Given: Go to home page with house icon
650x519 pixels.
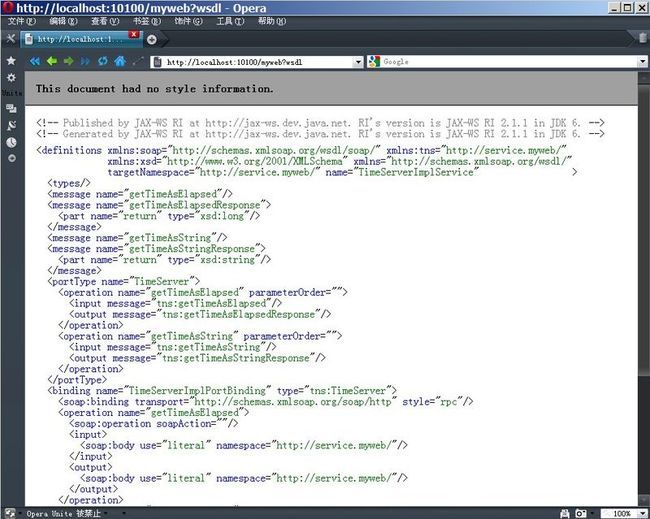Looking at the screenshot, I should pyautogui.click(x=120, y=61).
